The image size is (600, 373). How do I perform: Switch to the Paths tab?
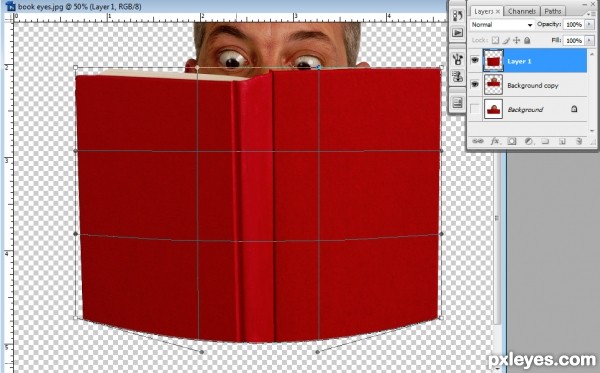point(553,11)
